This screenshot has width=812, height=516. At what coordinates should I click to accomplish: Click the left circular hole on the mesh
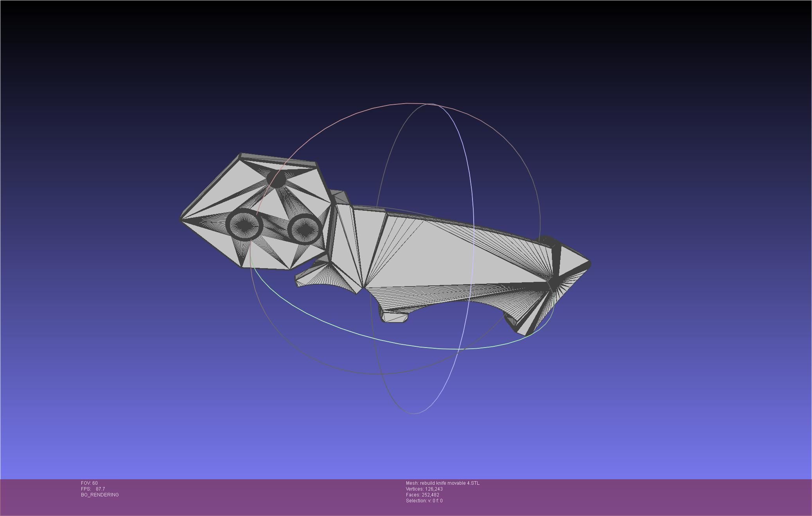click(x=244, y=224)
